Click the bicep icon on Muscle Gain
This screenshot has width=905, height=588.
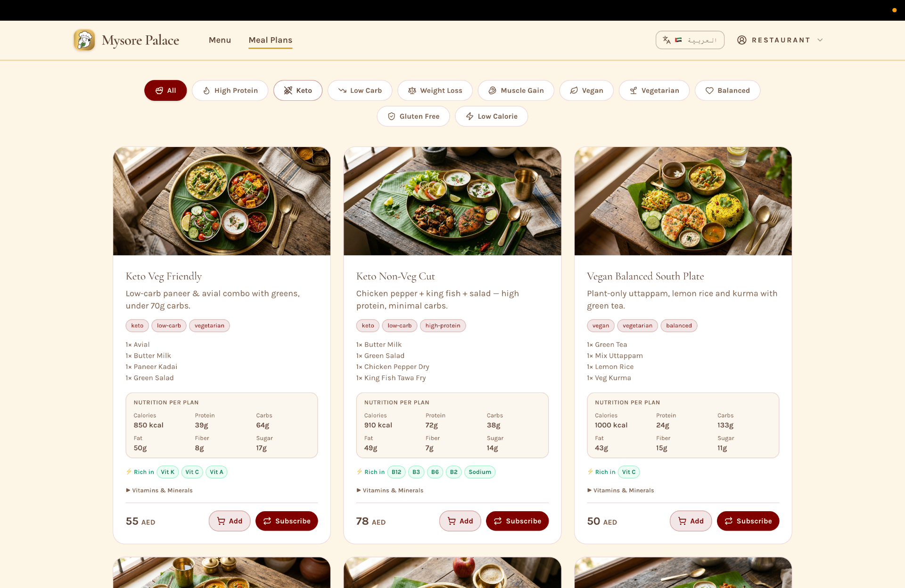pyautogui.click(x=492, y=90)
